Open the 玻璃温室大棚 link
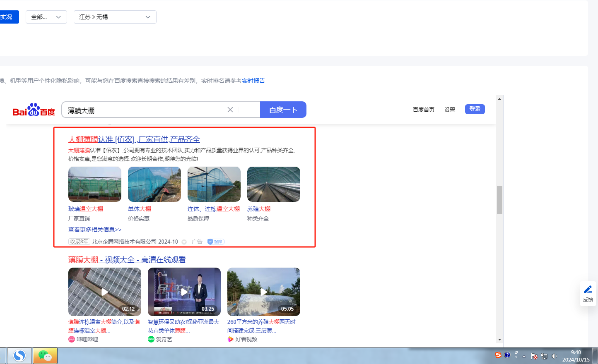Viewport: 598px width, 364px height. [86, 209]
